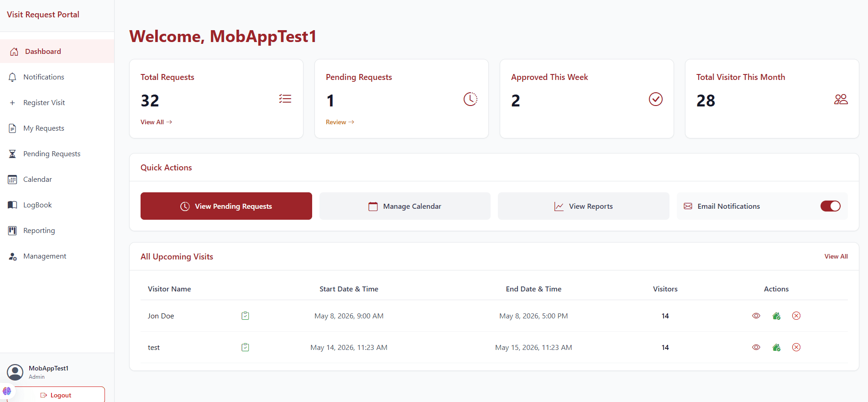The width and height of the screenshot is (868, 402).
Task: Click the Total Visitor This Month value 28
Action: point(706,100)
